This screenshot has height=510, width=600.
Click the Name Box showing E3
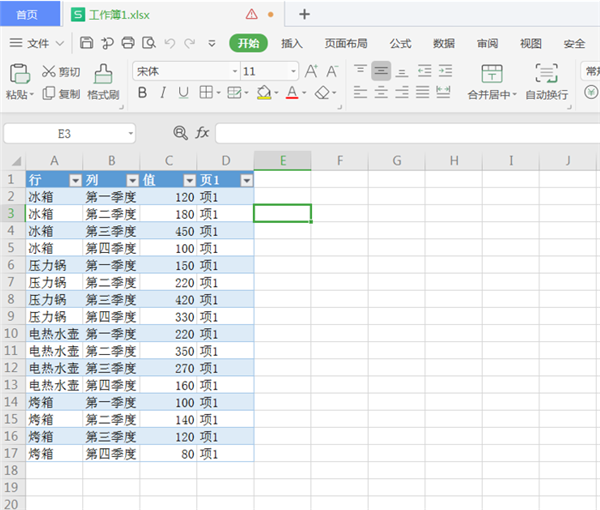[66, 133]
